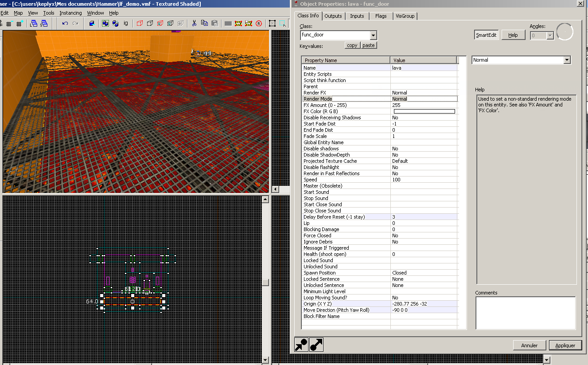This screenshot has height=365, width=588.
Task: Click the Carve blue cube toolbar icon
Action: pos(92,24)
